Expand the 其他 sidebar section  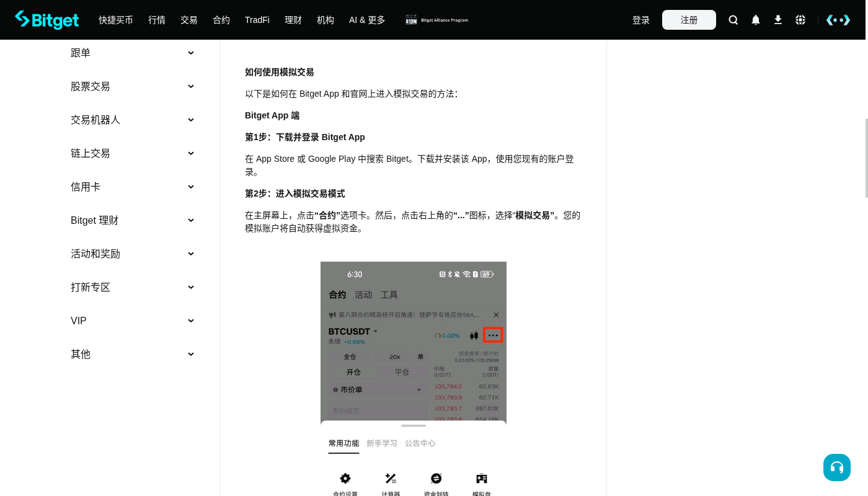point(133,354)
